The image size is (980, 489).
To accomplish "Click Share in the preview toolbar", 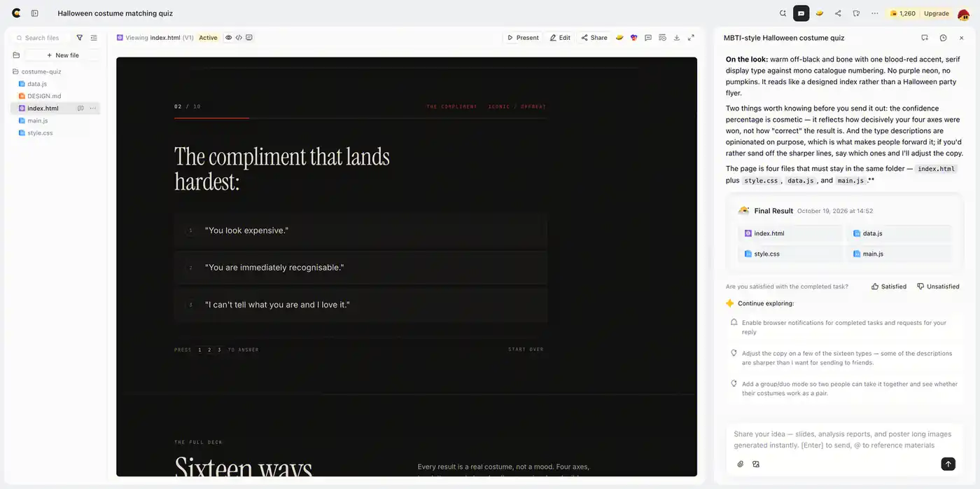I will pyautogui.click(x=594, y=38).
